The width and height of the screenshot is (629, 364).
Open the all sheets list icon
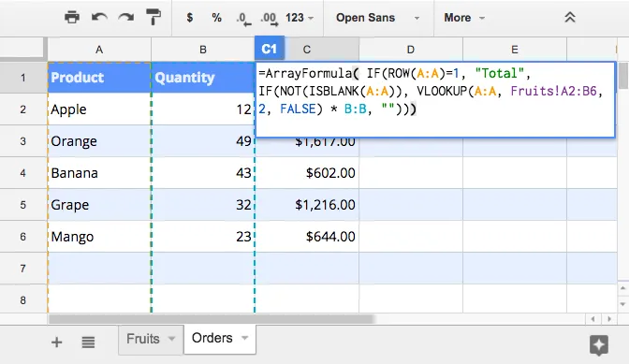coord(88,342)
